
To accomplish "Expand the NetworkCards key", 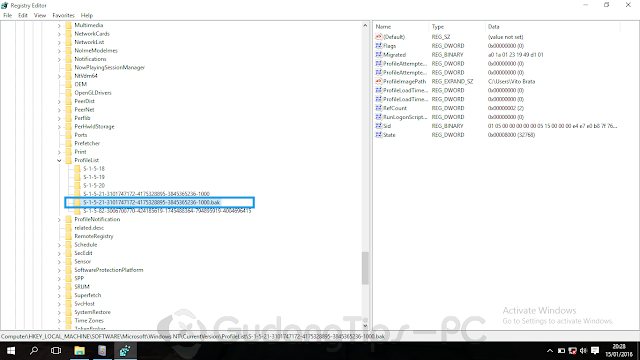I will 59,34.
